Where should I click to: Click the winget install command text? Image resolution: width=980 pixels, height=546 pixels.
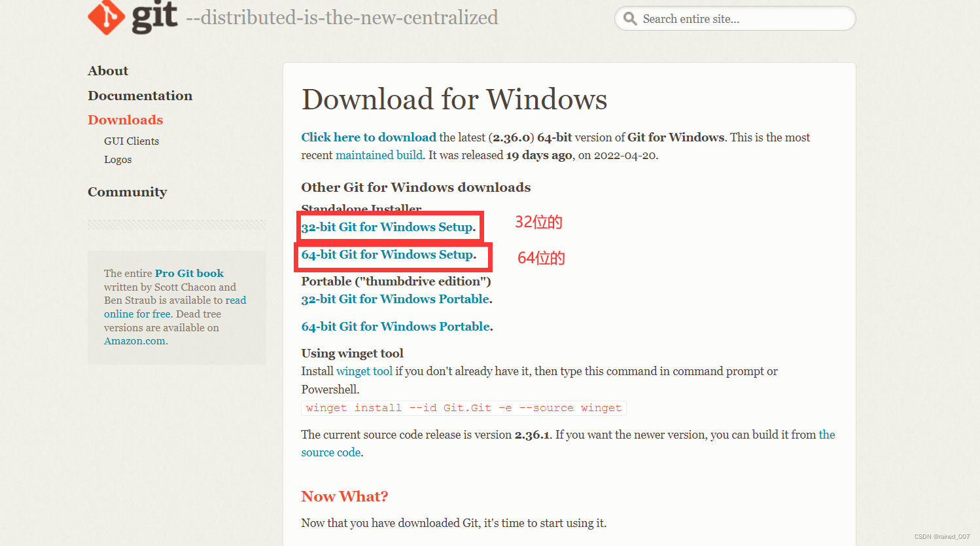(464, 408)
